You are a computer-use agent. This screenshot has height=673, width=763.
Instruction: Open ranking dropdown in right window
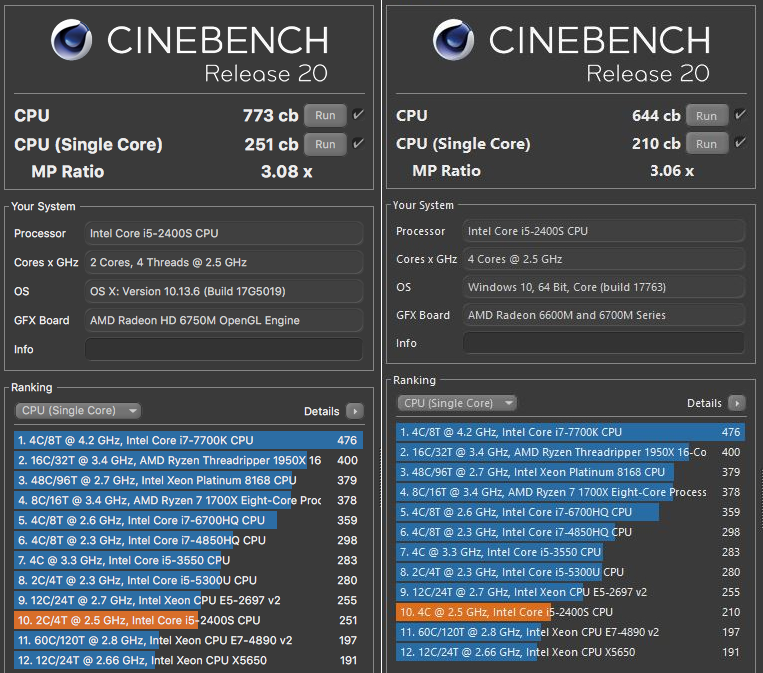(457, 403)
